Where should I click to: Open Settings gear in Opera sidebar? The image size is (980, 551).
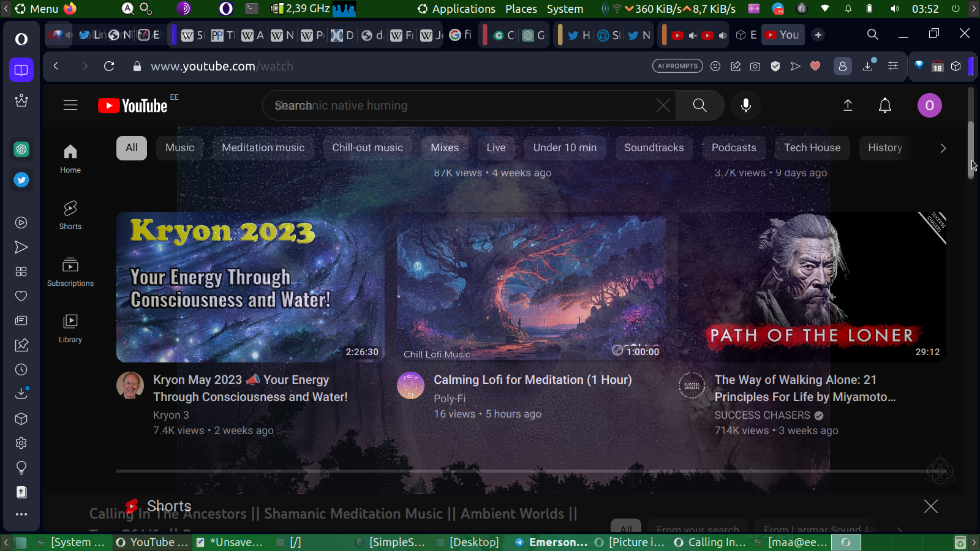coord(21,443)
